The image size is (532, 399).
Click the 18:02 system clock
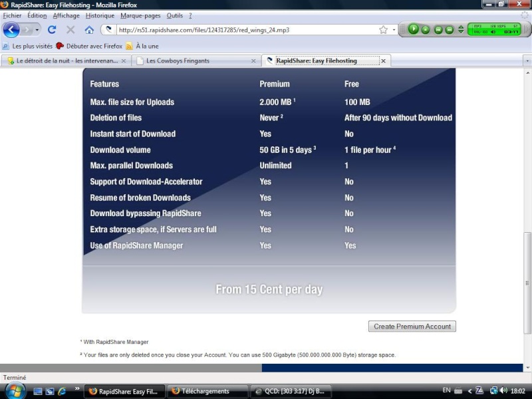coord(518,391)
